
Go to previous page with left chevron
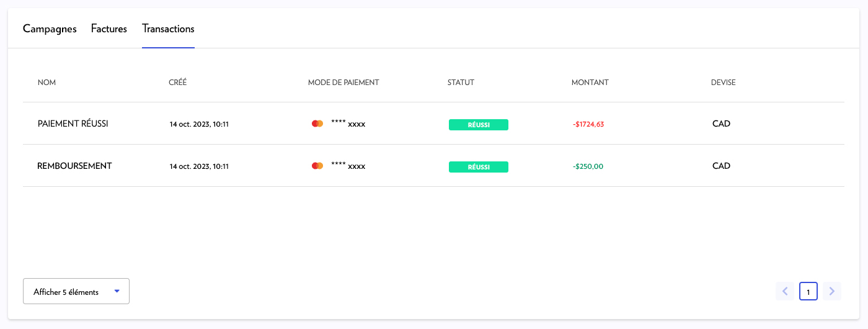click(785, 291)
